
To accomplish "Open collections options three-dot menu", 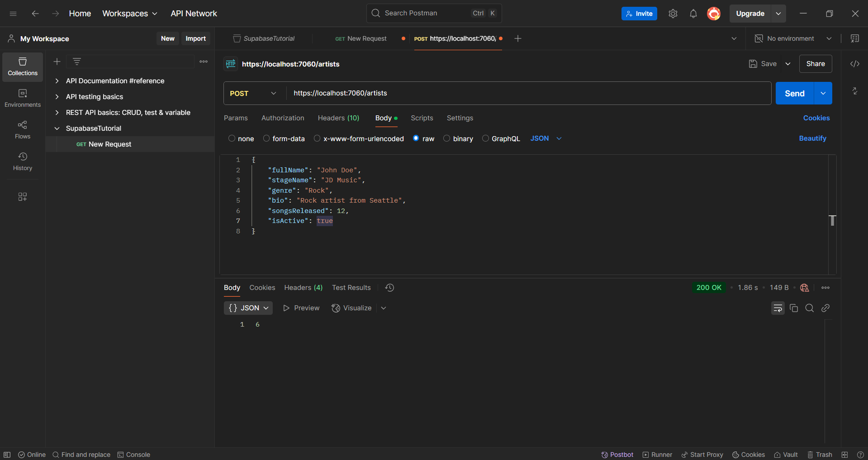I will pos(204,62).
